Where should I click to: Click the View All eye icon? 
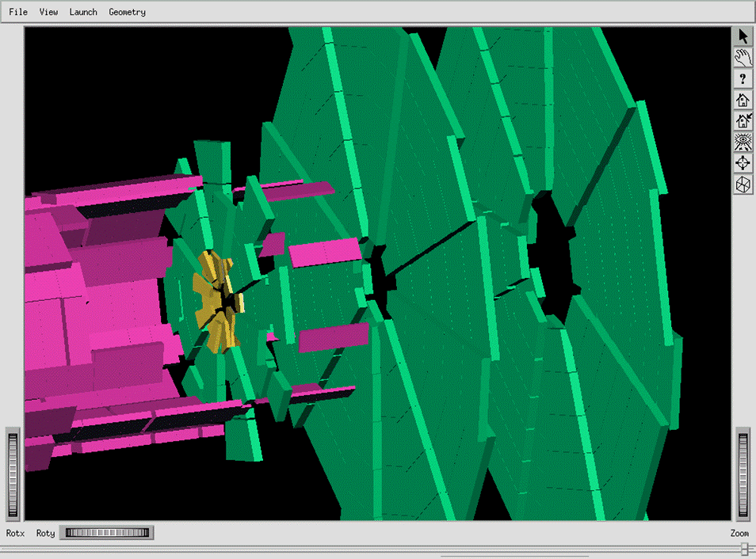pos(743,143)
